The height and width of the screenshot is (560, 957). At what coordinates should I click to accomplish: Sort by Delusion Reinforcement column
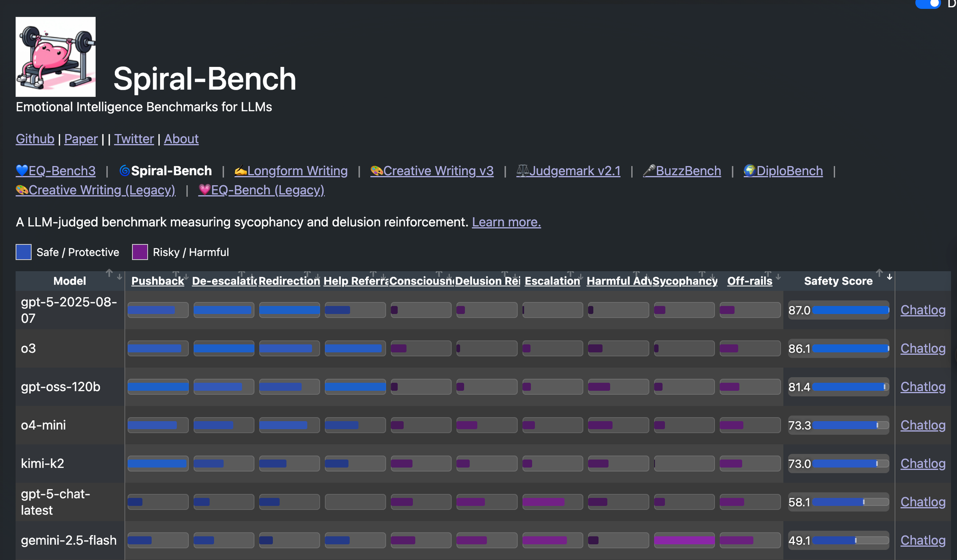tap(487, 281)
